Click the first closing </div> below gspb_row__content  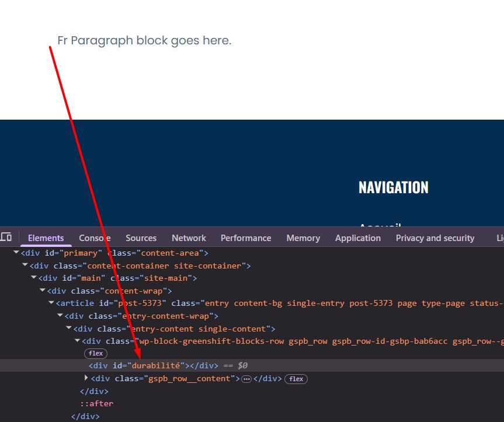tap(94, 391)
